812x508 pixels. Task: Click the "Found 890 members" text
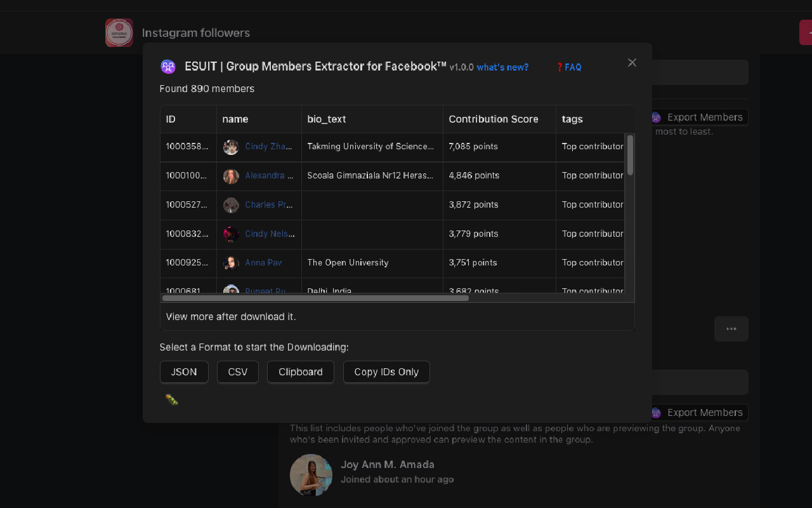tap(207, 89)
